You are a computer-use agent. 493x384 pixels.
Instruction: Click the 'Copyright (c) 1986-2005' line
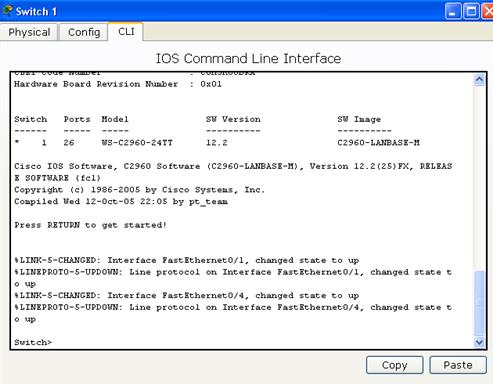[139, 190]
